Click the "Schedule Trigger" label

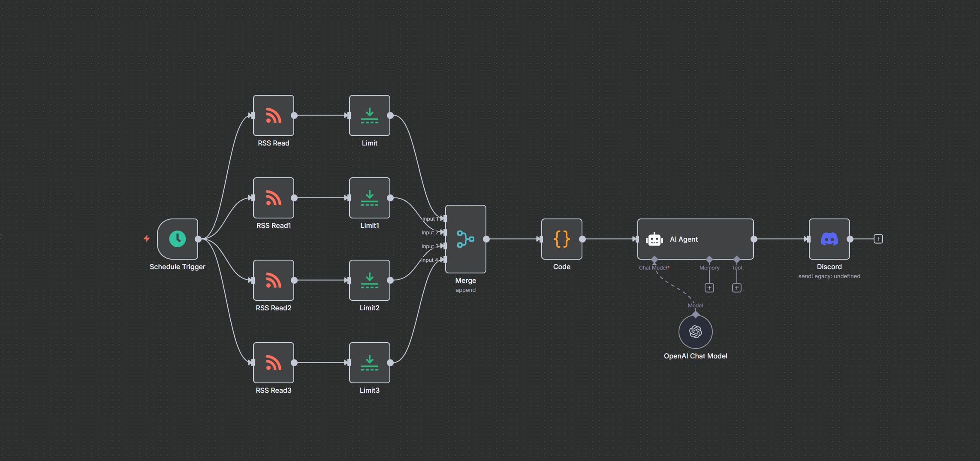(178, 267)
